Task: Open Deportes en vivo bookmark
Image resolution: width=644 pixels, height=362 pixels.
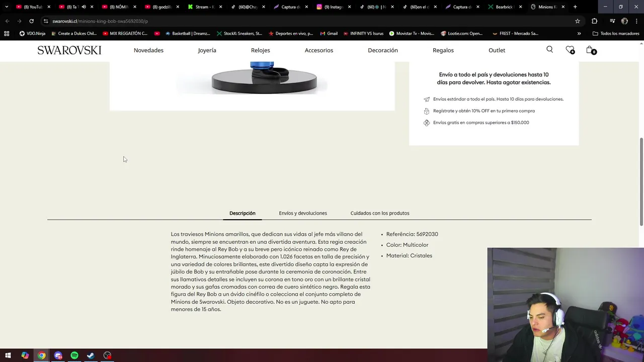Action: 290,34
